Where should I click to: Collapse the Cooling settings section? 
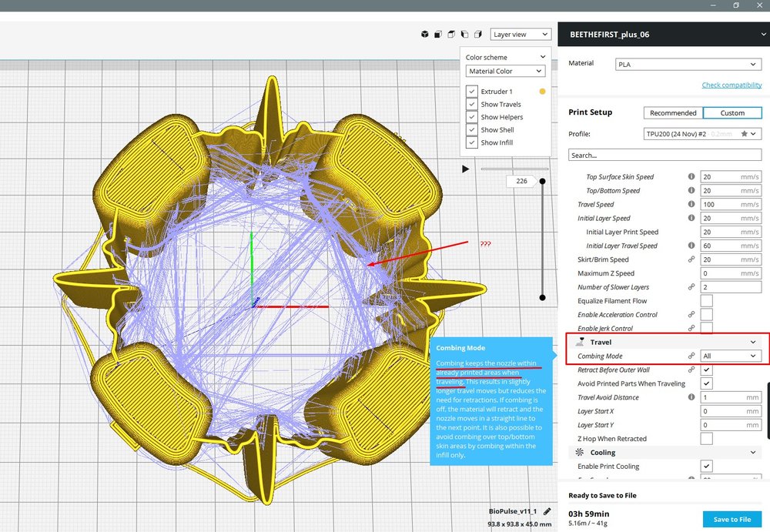pos(753,453)
